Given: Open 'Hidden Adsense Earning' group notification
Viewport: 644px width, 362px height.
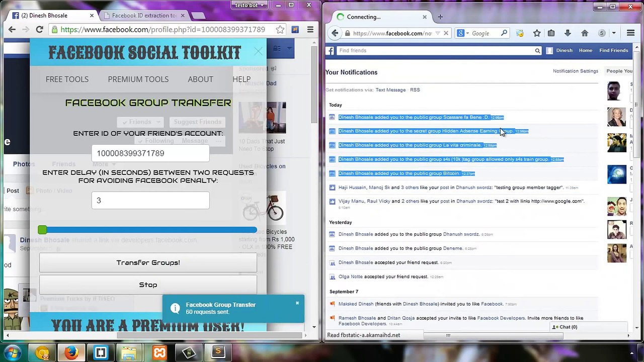Looking at the screenshot, I should coord(433,131).
